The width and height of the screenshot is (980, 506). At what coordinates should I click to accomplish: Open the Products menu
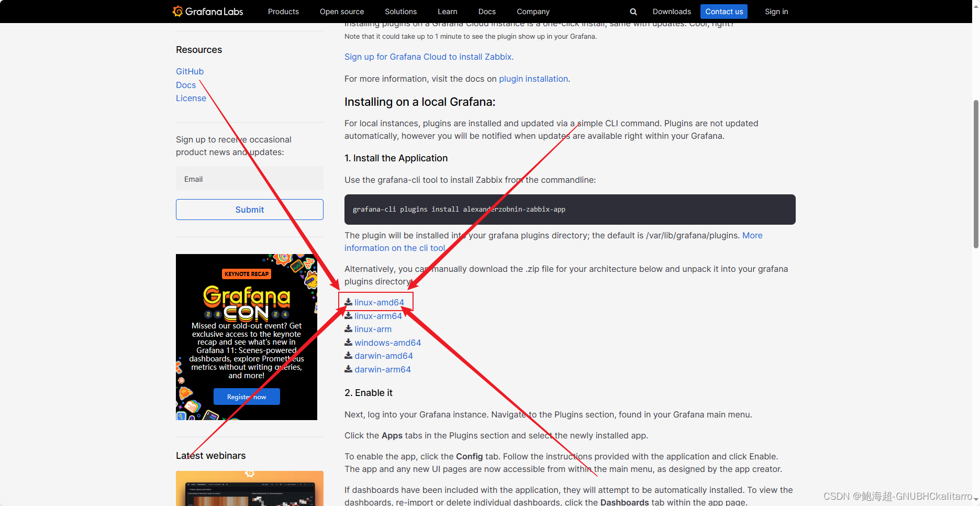tap(283, 12)
